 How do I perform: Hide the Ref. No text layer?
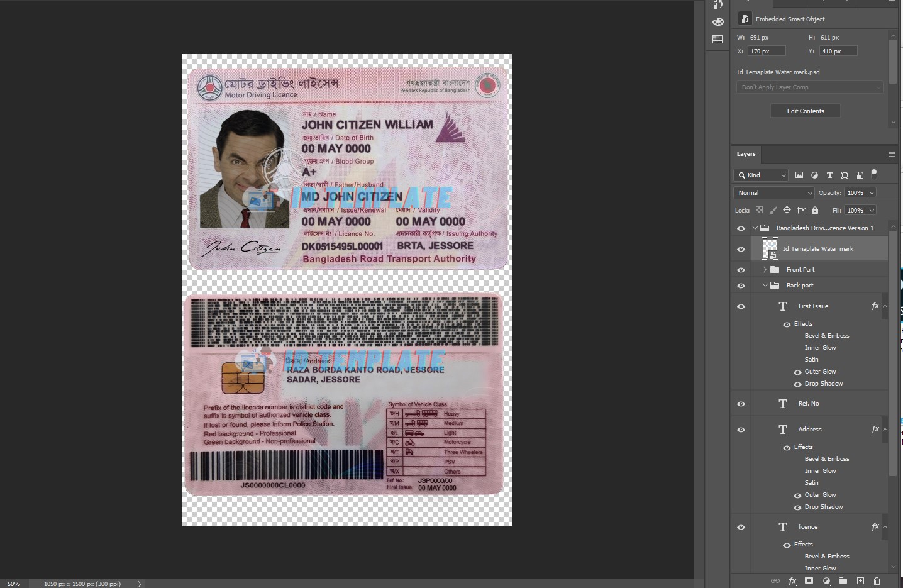[x=741, y=404]
